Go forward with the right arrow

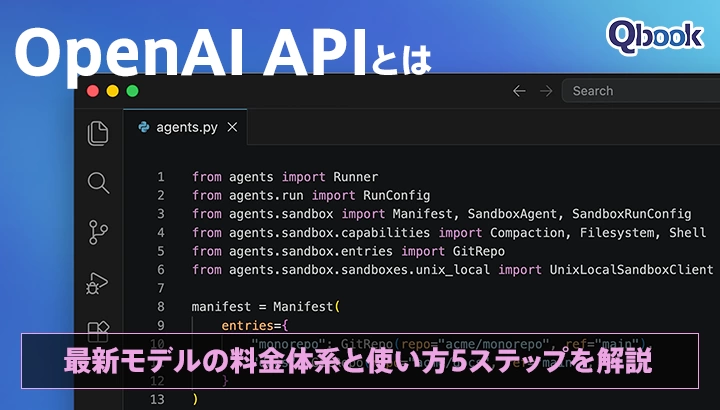click(546, 91)
